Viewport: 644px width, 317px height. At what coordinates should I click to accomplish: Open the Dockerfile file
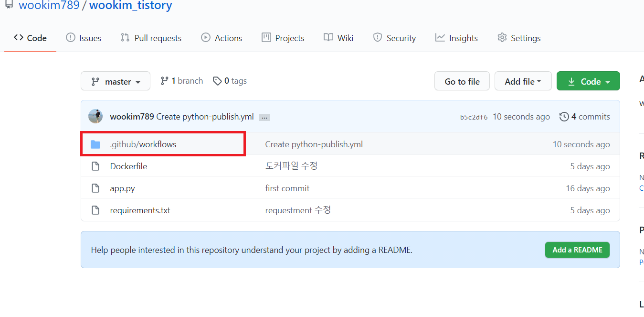pyautogui.click(x=128, y=166)
